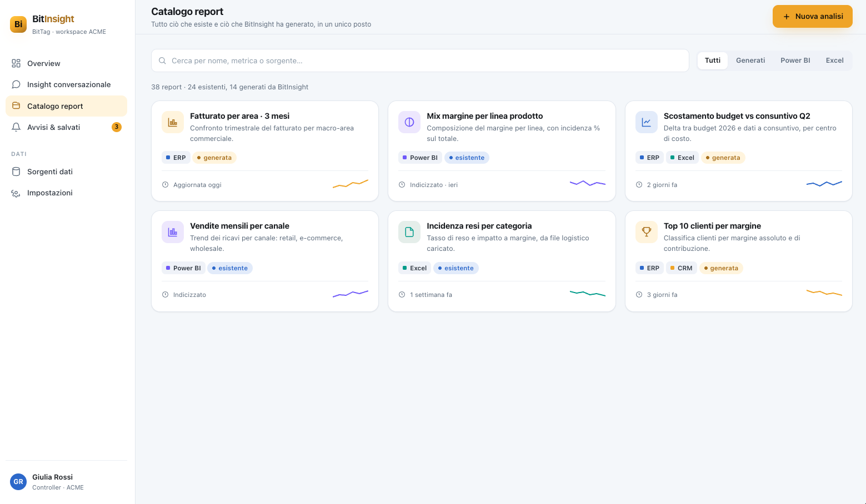Click the "generata" tag on Fatturato per area card
Viewport: 866px width, 504px height.
(214, 158)
